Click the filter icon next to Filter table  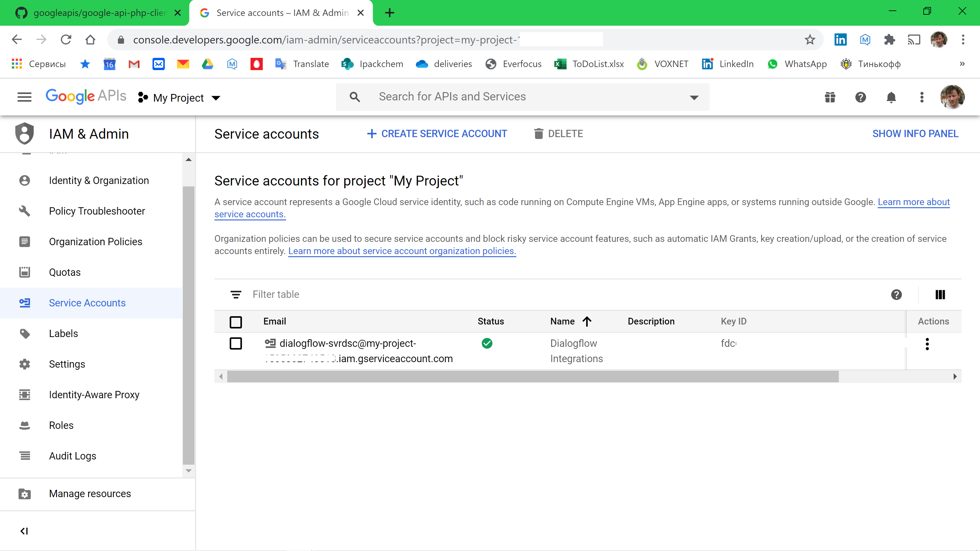(236, 294)
